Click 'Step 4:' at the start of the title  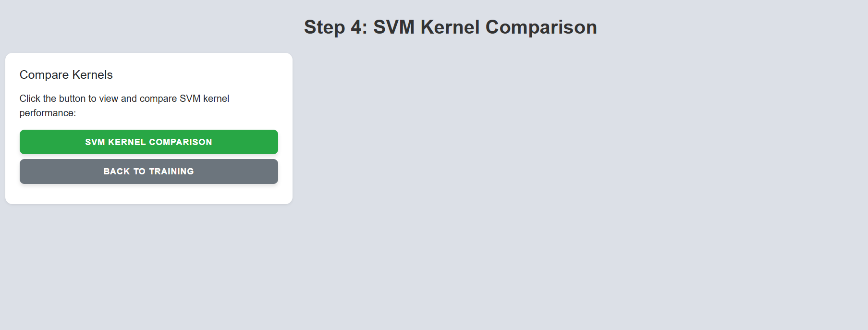click(335, 27)
